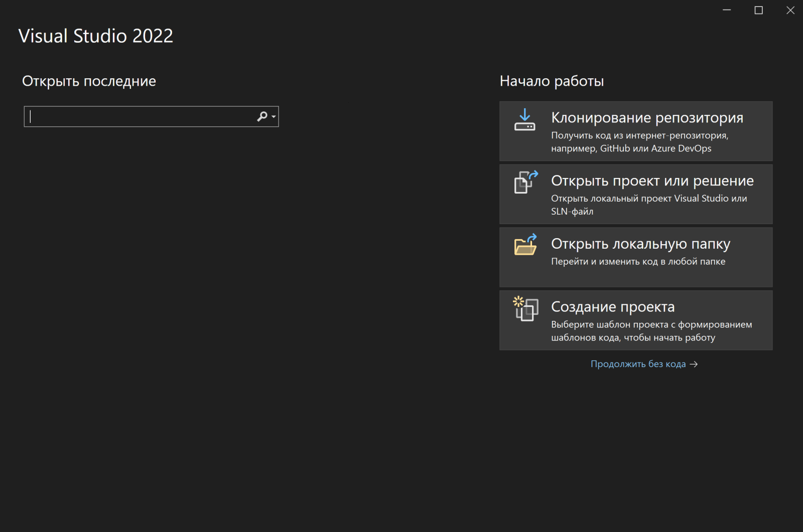Maximize the Visual Studio start window
The width and height of the screenshot is (803, 532).
coord(759,10)
